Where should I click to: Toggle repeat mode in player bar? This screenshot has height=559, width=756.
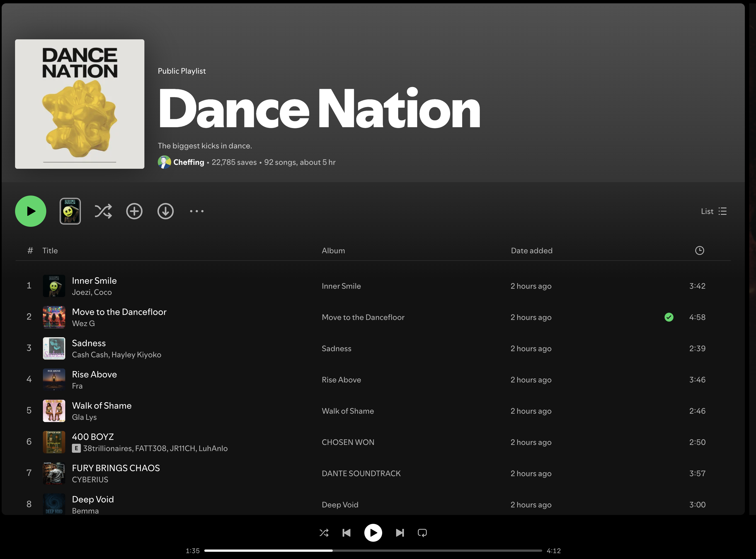pyautogui.click(x=422, y=533)
